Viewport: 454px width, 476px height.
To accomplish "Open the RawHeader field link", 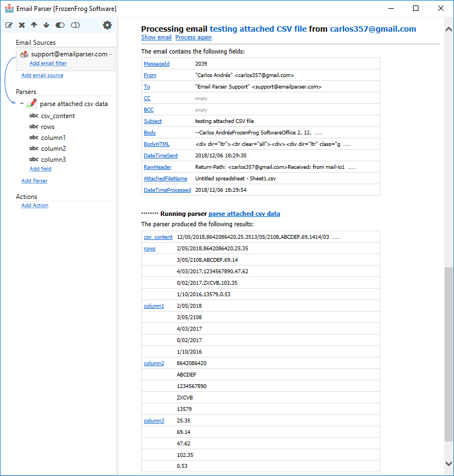I will [x=158, y=167].
